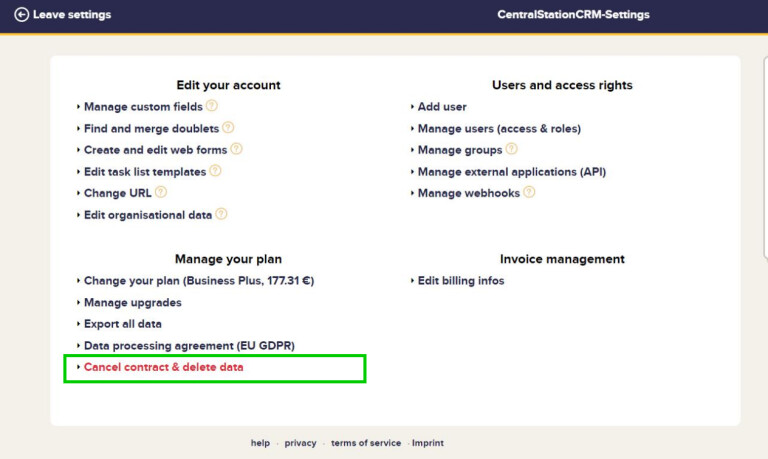Open Manage upgrades
768x459 pixels.
(133, 303)
